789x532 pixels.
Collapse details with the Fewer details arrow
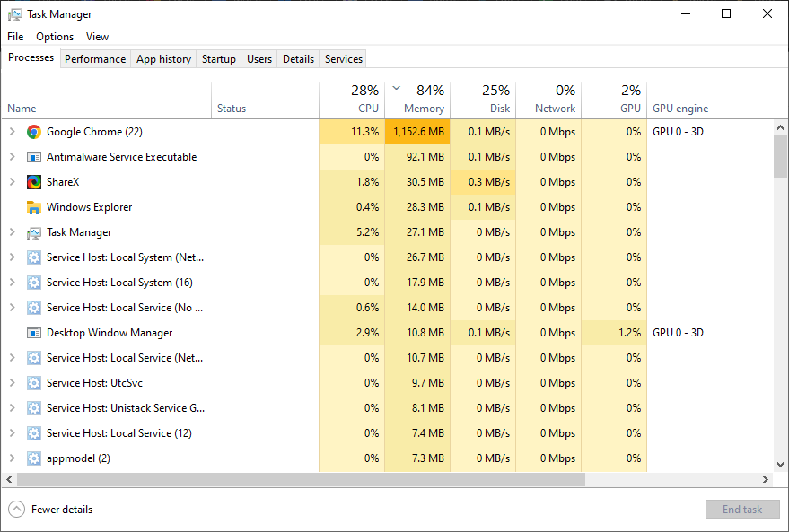[x=16, y=510]
